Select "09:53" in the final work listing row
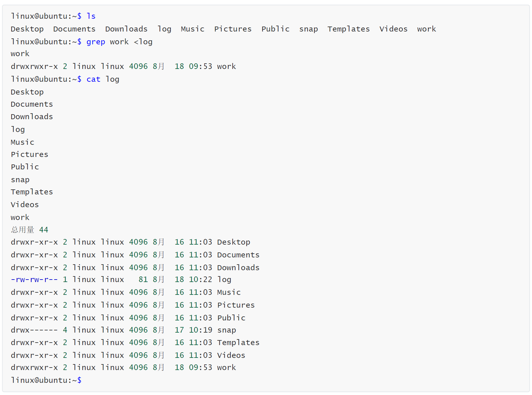The width and height of the screenshot is (532, 395). click(200, 368)
